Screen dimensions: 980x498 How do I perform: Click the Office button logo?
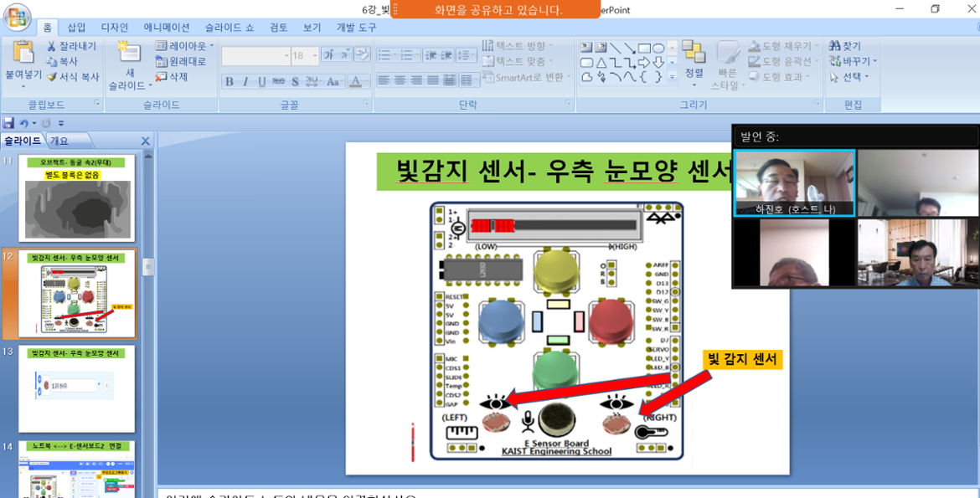point(16,17)
